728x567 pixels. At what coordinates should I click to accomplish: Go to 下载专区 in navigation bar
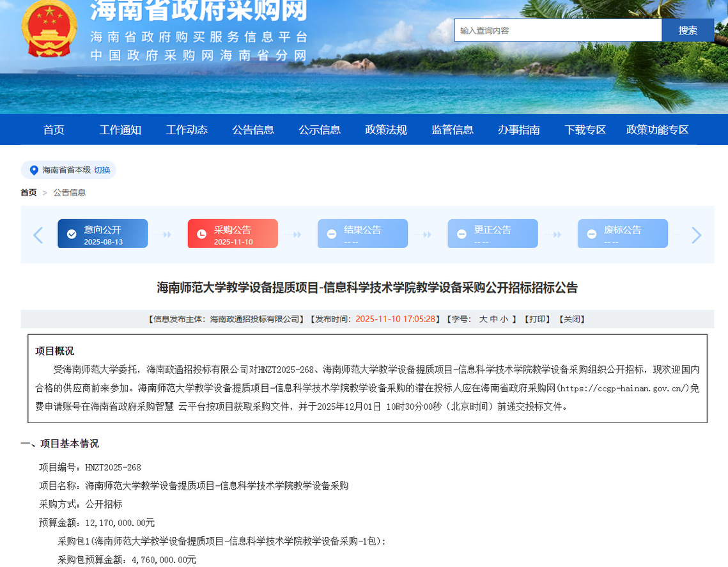[x=585, y=130]
